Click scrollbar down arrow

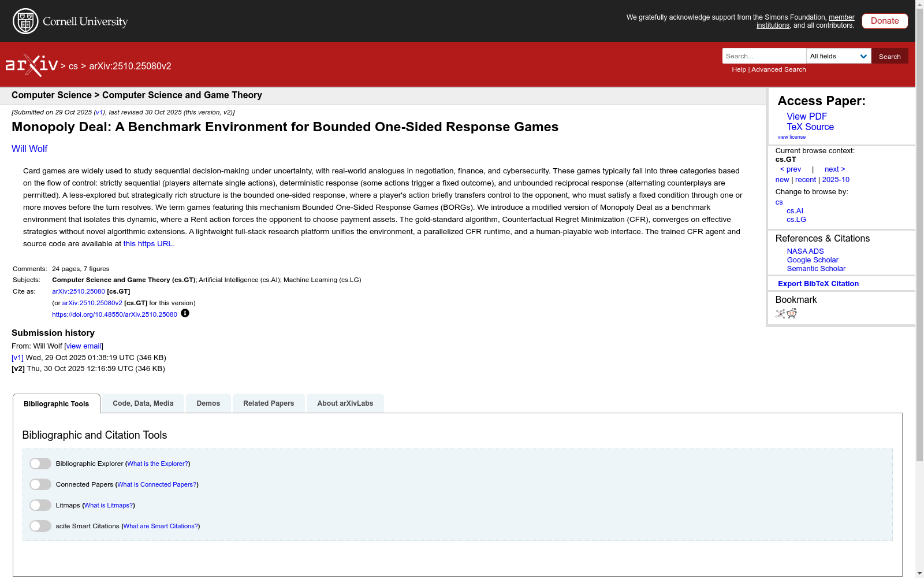coord(919,573)
